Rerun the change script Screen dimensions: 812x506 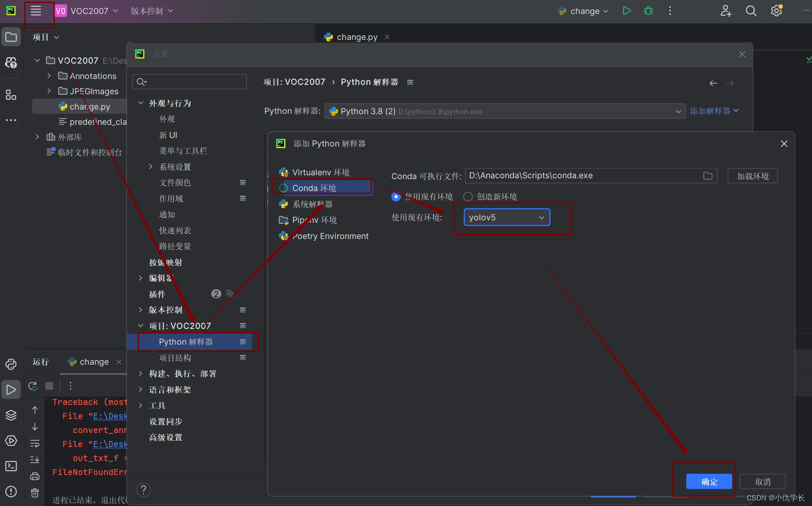point(33,386)
